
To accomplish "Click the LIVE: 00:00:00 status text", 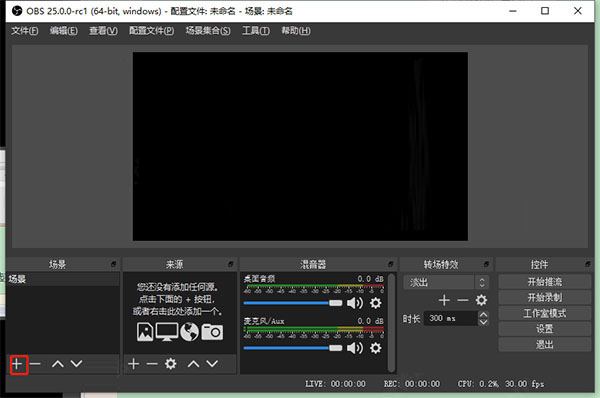I will [335, 383].
